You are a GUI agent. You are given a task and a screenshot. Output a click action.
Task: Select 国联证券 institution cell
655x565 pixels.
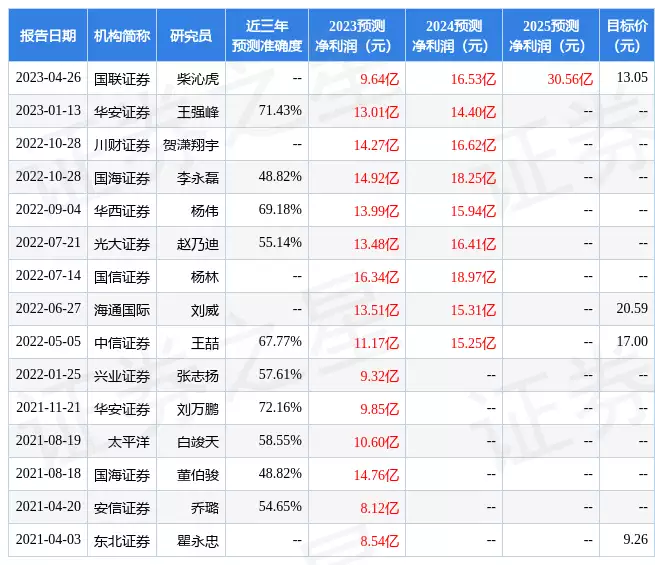tap(122, 79)
